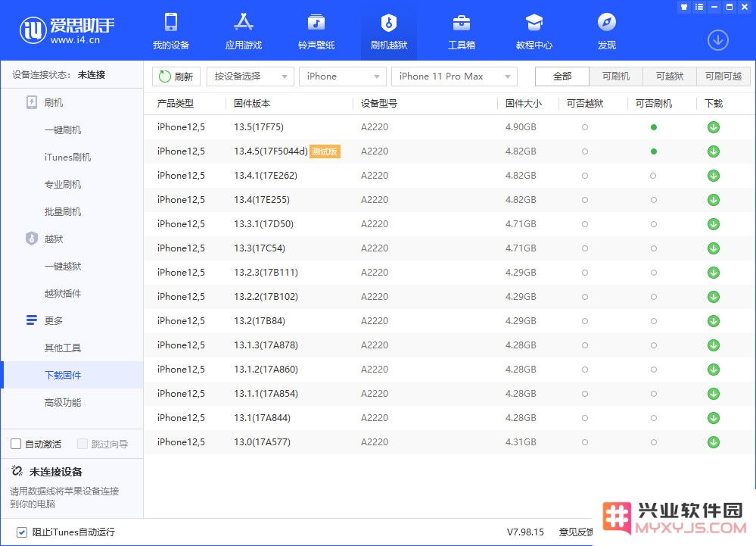Click the 更多 section lines icon
This screenshot has height=546, width=756.
coord(31,320)
